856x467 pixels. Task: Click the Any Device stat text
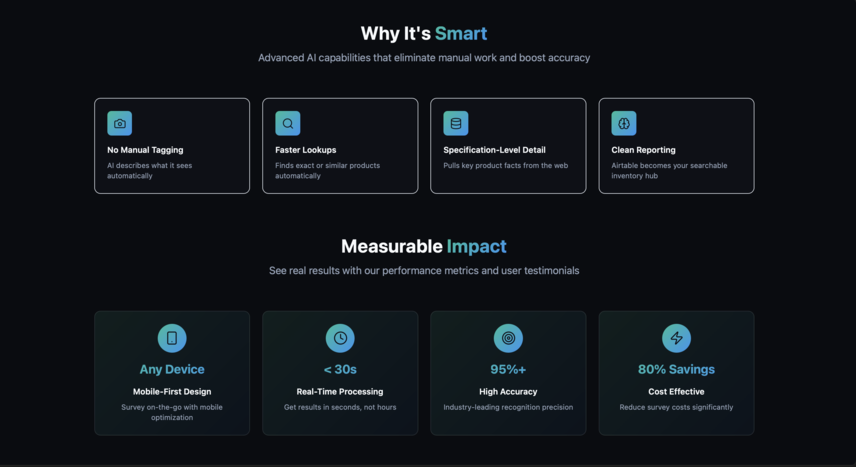(x=172, y=369)
